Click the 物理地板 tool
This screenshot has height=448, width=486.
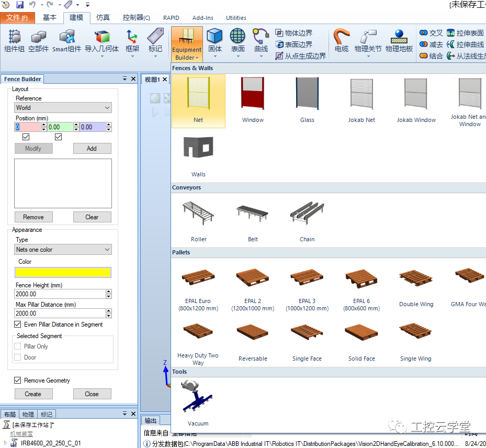click(399, 41)
